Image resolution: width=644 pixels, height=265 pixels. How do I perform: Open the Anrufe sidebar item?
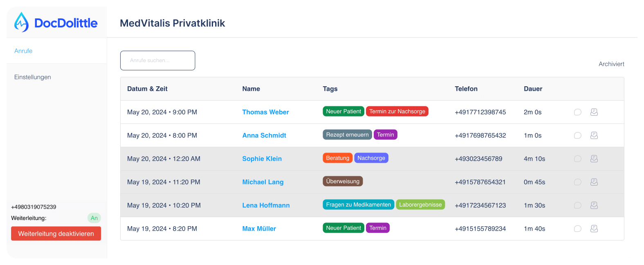point(23,51)
